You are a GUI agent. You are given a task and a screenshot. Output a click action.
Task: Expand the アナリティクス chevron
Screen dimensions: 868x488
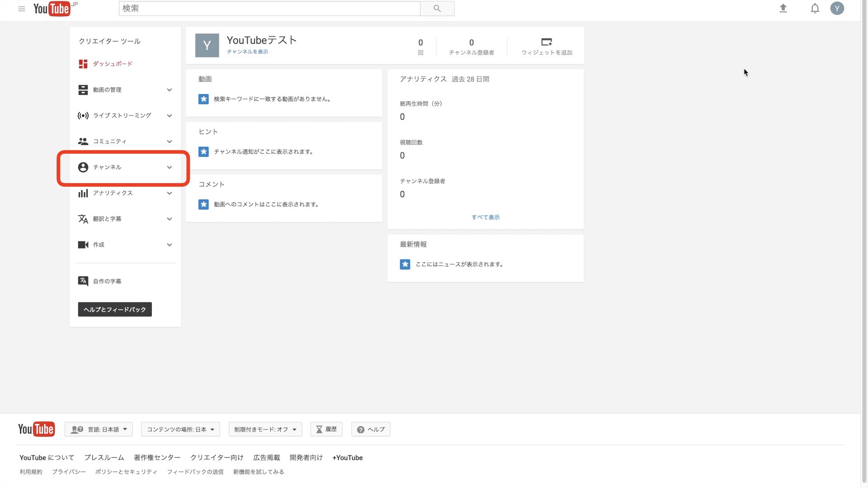tap(170, 193)
